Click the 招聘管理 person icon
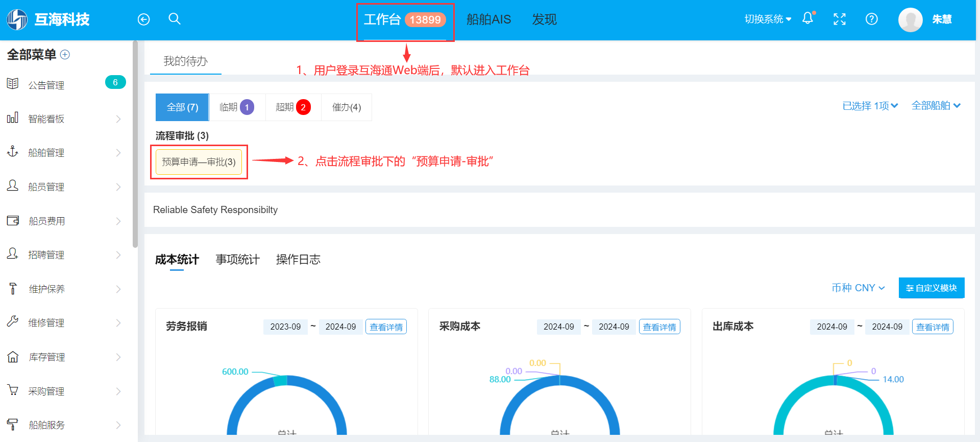This screenshot has height=442, width=980. pos(13,253)
